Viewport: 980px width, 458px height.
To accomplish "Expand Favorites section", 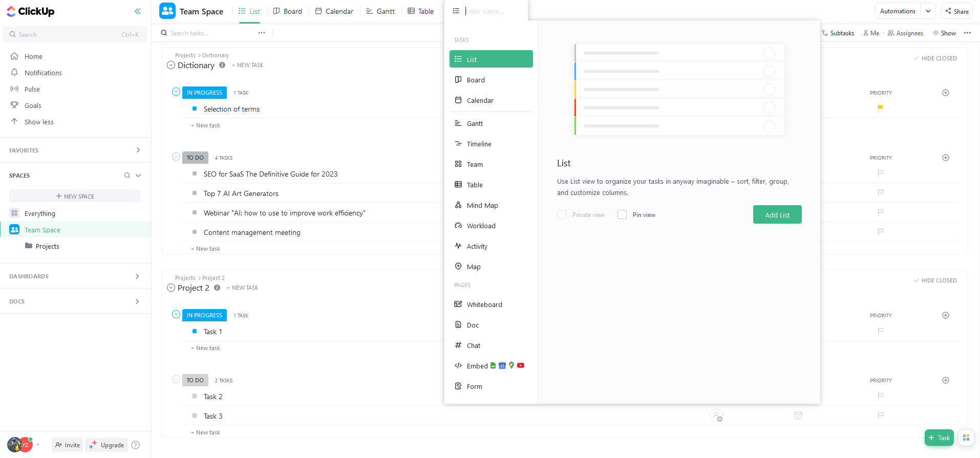I will (x=138, y=150).
